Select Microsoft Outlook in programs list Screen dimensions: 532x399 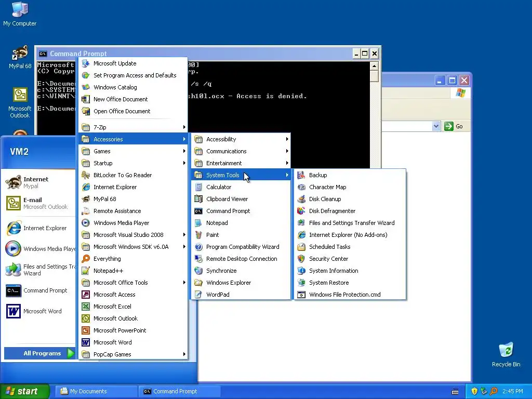tap(133, 318)
